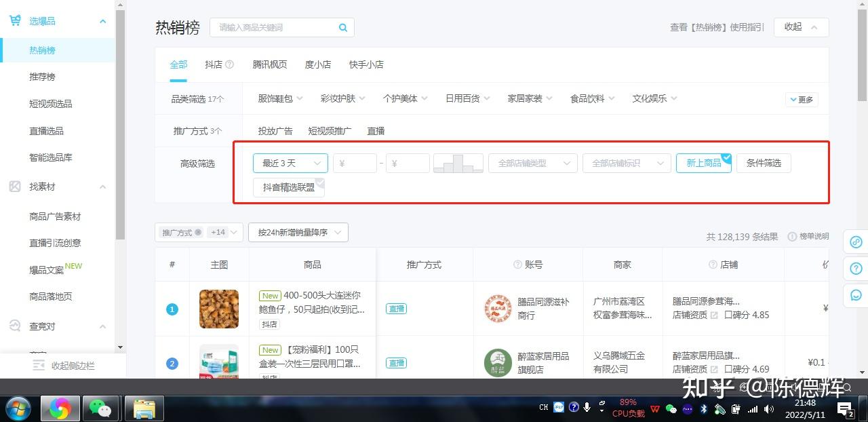Toggle the 抖音精选联盟 filter checkbox

coord(289,187)
